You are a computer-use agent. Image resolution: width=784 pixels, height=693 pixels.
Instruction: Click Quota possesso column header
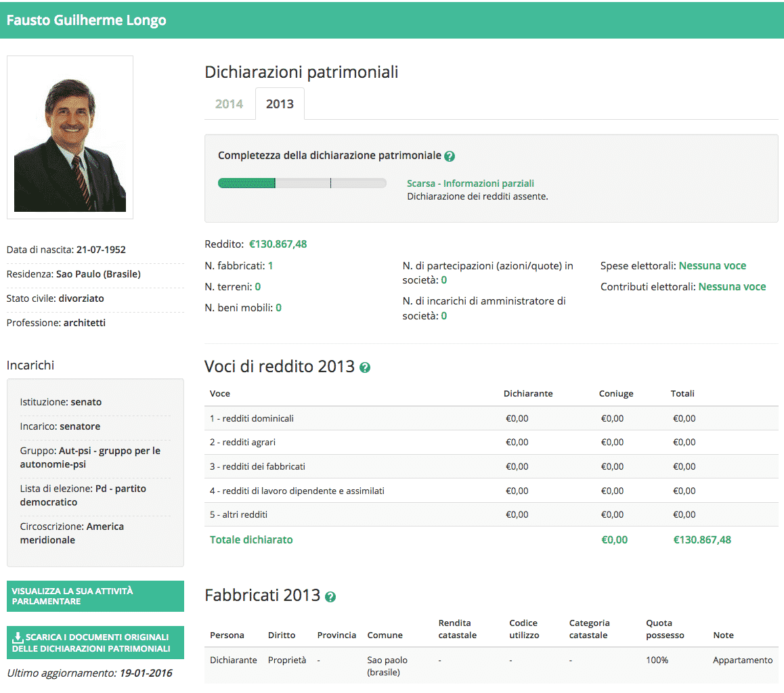(665, 629)
